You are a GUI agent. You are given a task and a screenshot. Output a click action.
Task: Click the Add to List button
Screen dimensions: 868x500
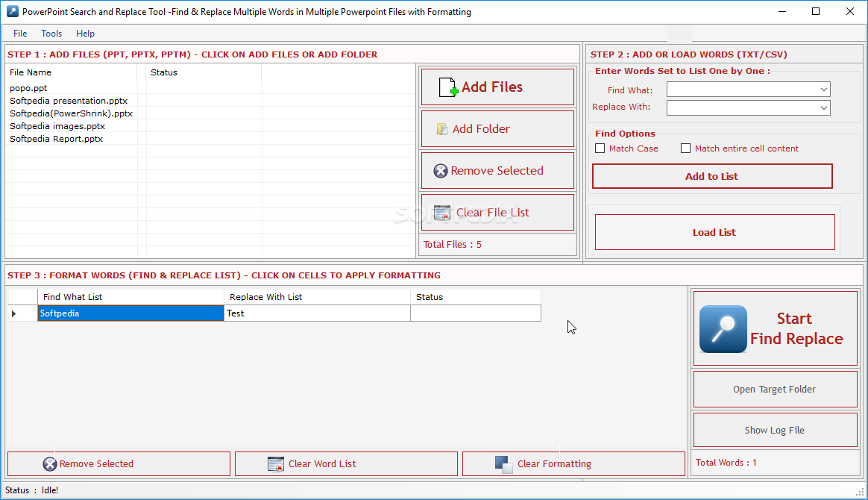(x=712, y=176)
